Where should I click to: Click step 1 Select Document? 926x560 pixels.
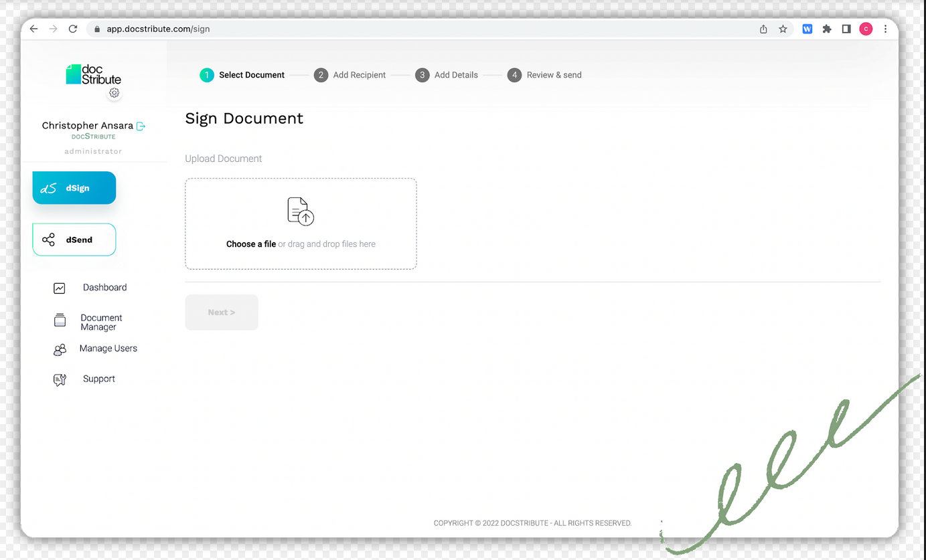point(242,75)
